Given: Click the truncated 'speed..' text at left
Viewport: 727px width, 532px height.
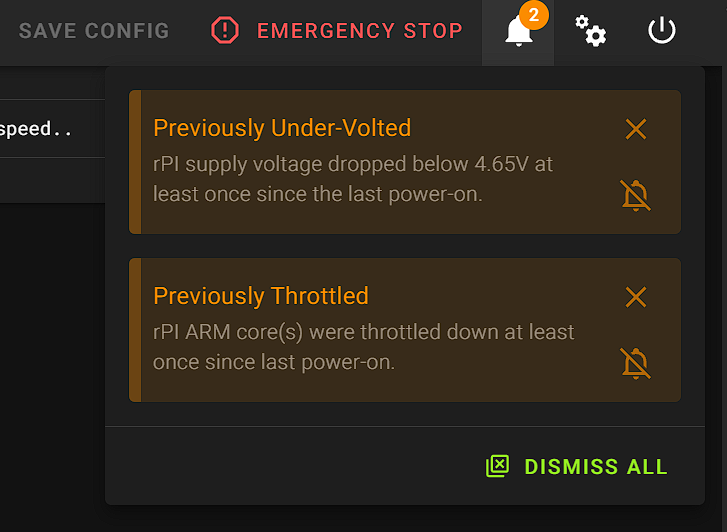Looking at the screenshot, I should 37,129.
